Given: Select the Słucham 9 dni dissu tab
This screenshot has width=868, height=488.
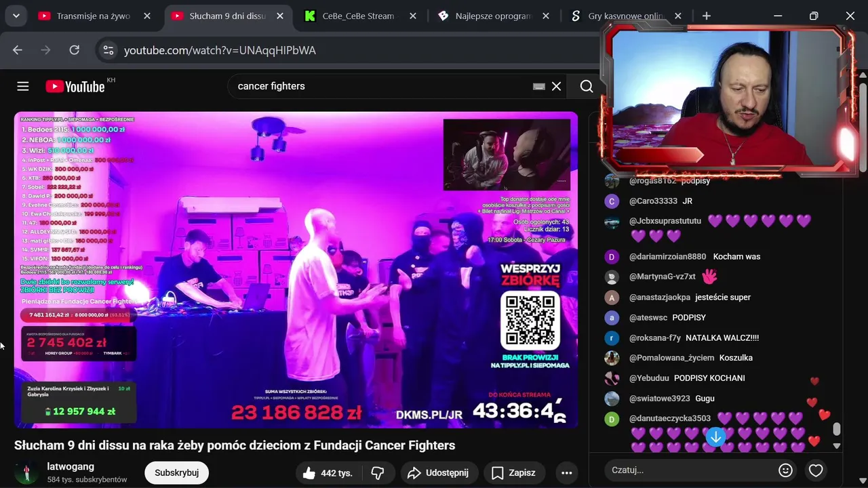Looking at the screenshot, I should click(229, 16).
